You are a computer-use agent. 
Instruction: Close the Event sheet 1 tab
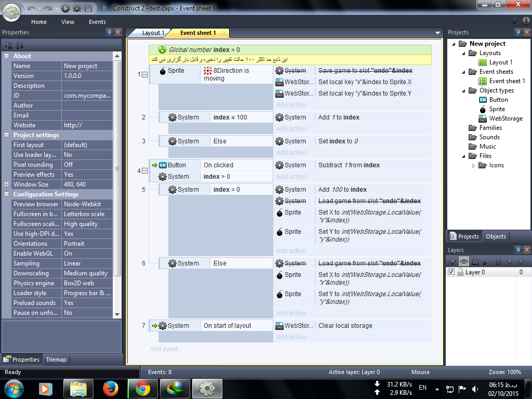(x=224, y=33)
